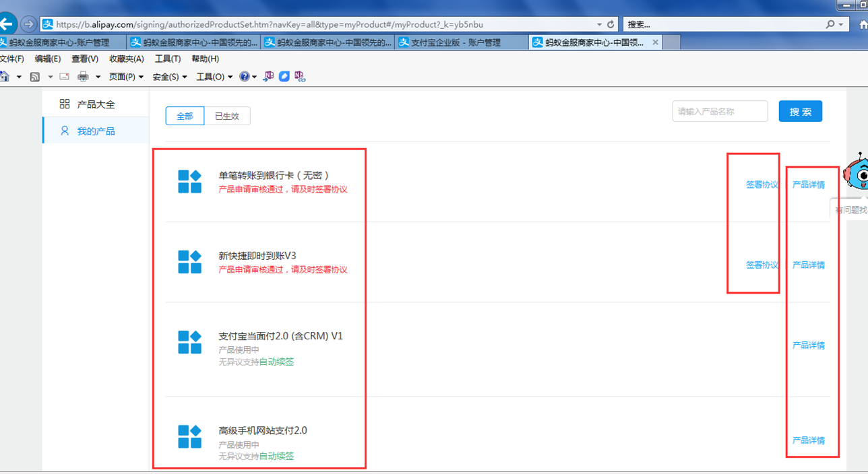The width and height of the screenshot is (868, 474).
Task: Open the address bar history dropdown arrow
Action: pos(599,24)
